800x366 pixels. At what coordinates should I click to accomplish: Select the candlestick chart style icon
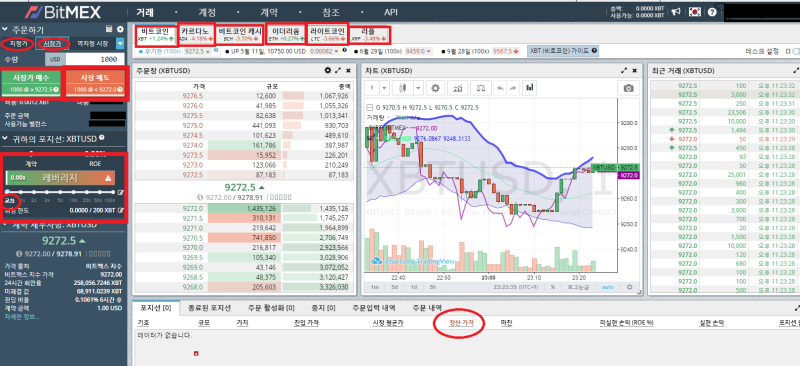(403, 88)
